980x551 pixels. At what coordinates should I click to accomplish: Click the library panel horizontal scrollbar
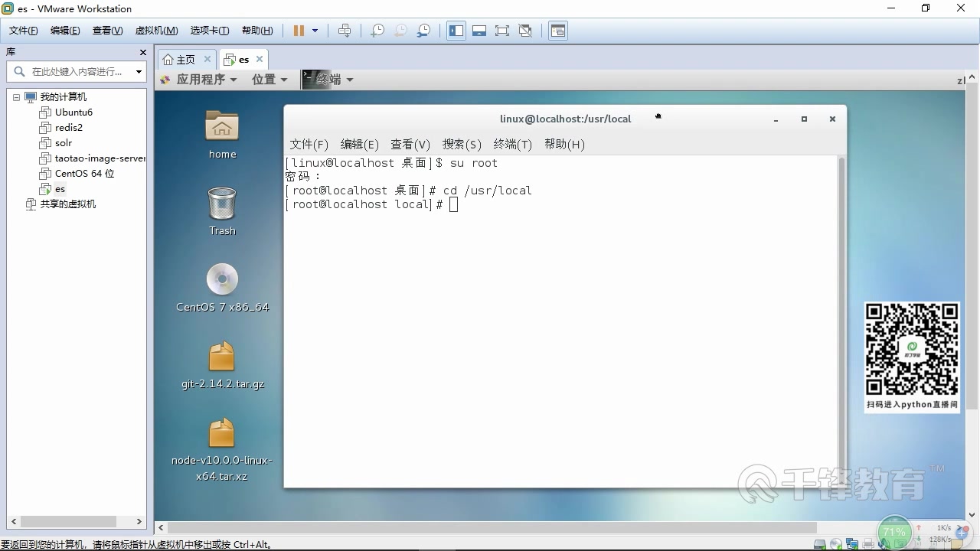pyautogui.click(x=68, y=521)
